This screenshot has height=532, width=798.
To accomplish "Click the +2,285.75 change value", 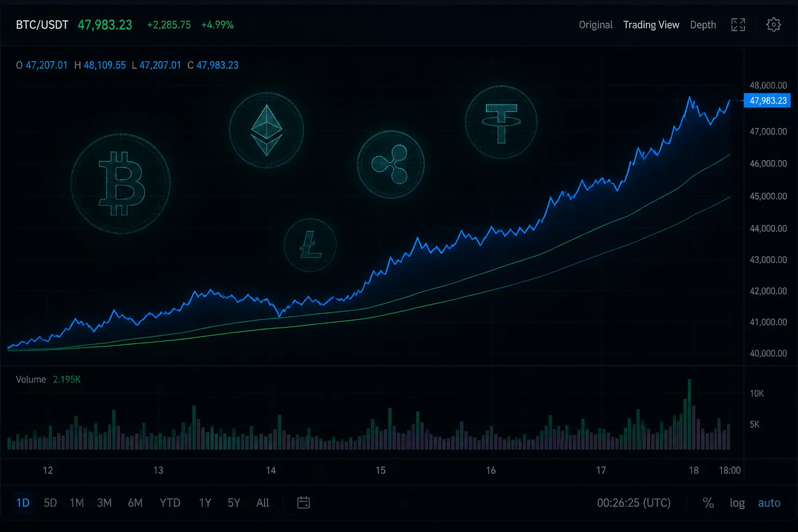I will [x=169, y=25].
